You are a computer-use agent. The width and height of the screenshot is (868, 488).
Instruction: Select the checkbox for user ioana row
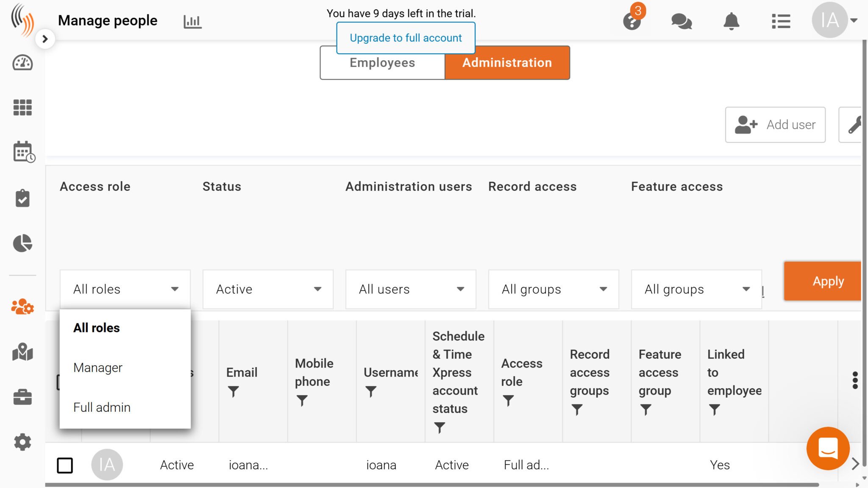(65, 465)
